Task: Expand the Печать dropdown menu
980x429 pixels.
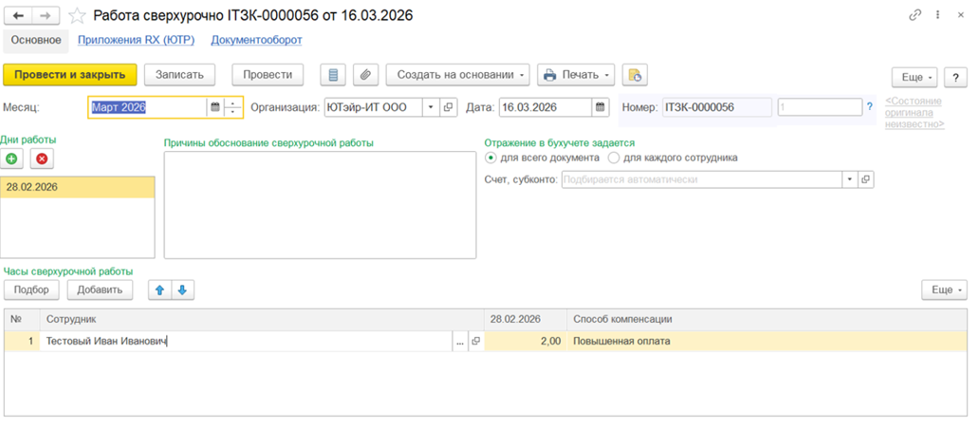Action: [x=576, y=75]
